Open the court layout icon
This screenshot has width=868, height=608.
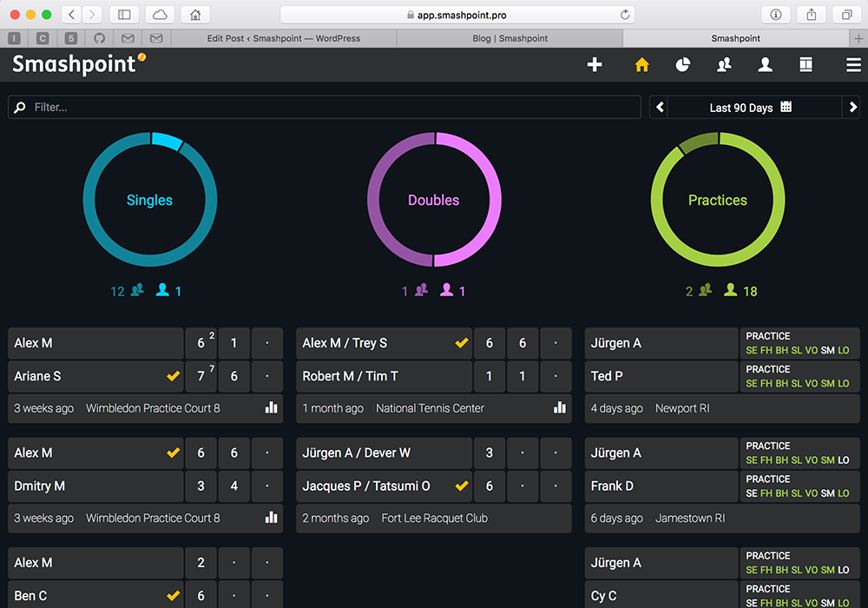(806, 65)
